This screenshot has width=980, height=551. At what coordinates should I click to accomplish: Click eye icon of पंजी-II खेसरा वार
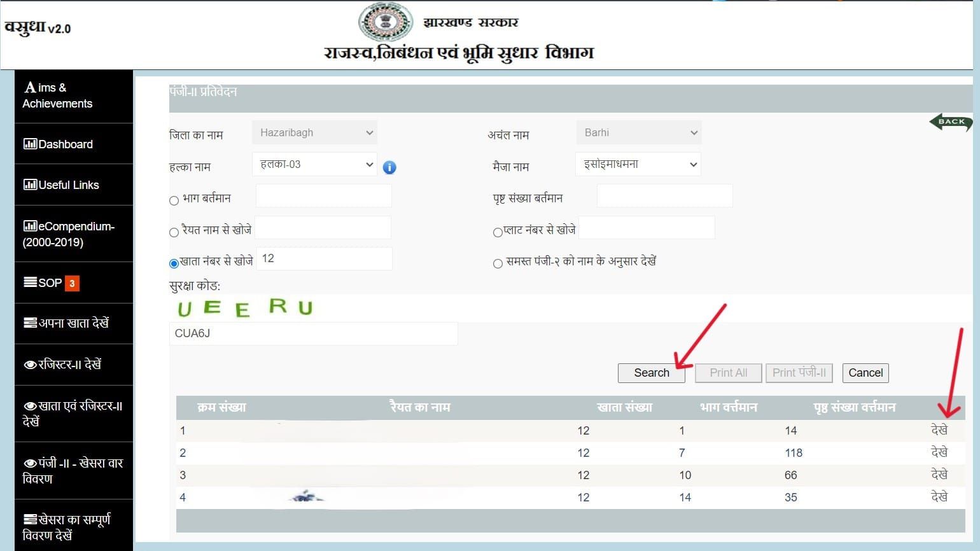30,463
